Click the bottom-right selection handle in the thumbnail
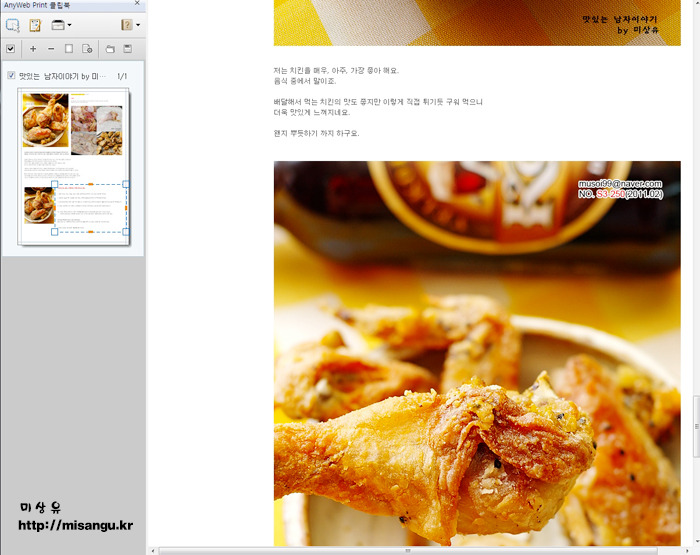The image size is (700, 555). point(126,232)
